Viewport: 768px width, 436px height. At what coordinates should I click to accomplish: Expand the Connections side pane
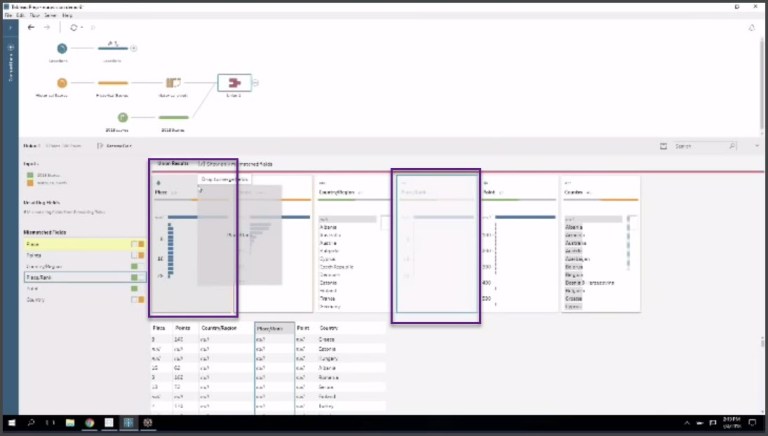(x=11, y=27)
